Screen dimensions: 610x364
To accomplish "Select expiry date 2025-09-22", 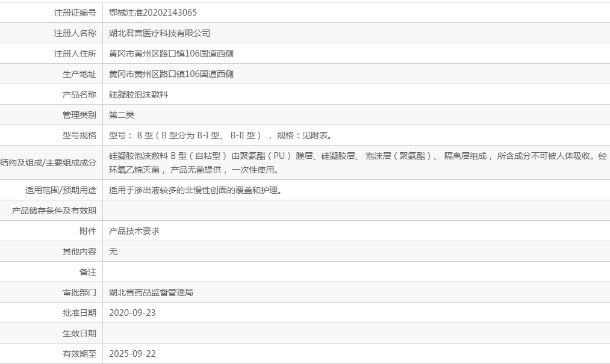I will 132,354.
